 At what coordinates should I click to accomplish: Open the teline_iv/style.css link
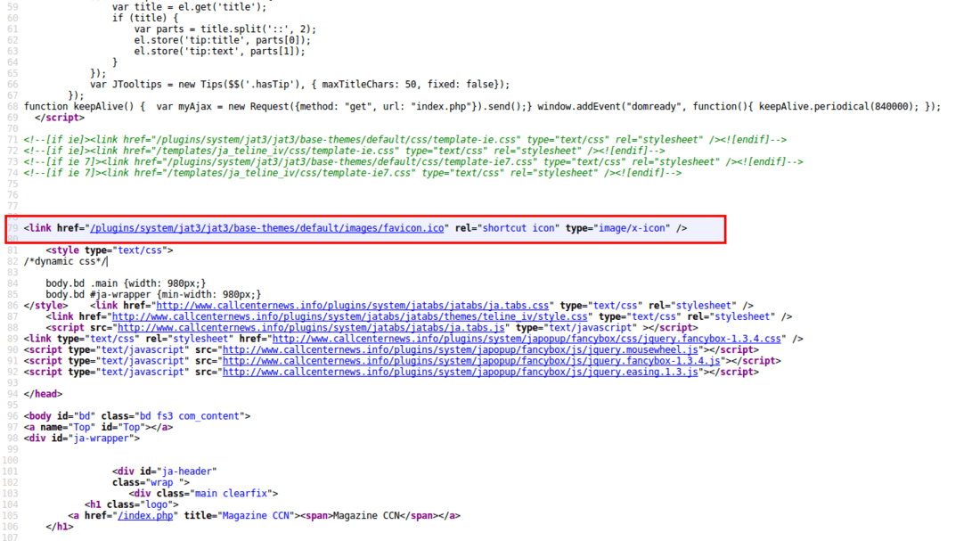click(350, 317)
